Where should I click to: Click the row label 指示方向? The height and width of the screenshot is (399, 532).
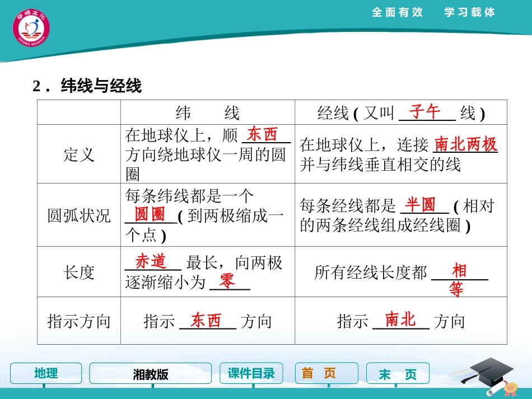79,321
